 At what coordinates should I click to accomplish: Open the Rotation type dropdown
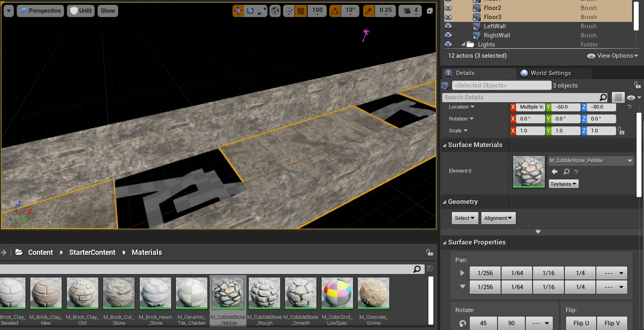click(461, 119)
